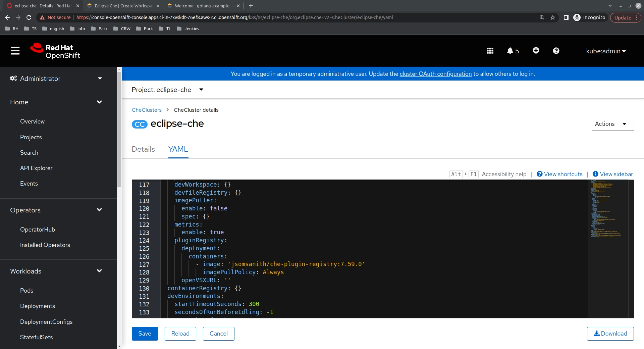Click the quick-create plus icon

click(536, 51)
